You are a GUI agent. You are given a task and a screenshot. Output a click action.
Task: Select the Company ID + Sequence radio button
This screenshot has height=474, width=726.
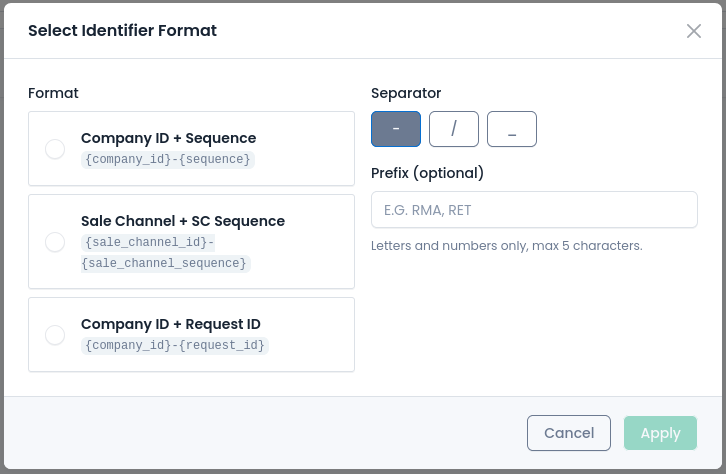pos(55,149)
